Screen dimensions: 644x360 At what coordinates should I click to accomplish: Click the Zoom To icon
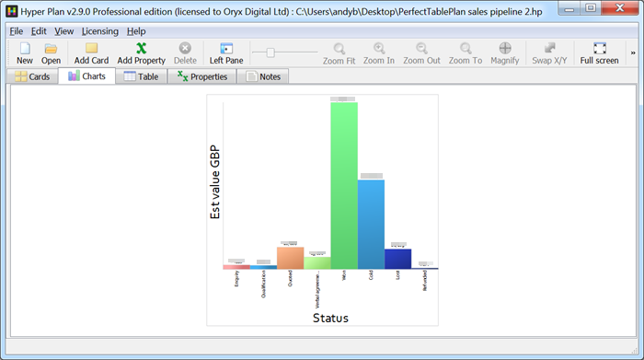point(466,53)
